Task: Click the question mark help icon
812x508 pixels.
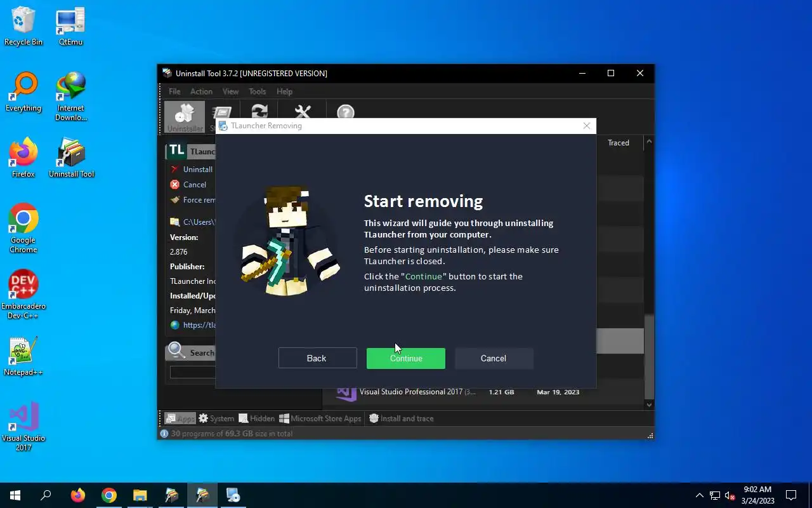Action: click(345, 112)
